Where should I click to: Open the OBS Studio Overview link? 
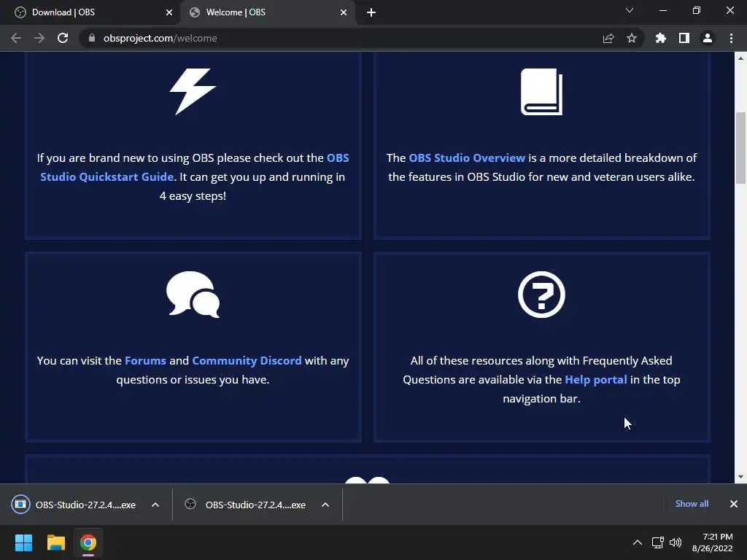(467, 157)
